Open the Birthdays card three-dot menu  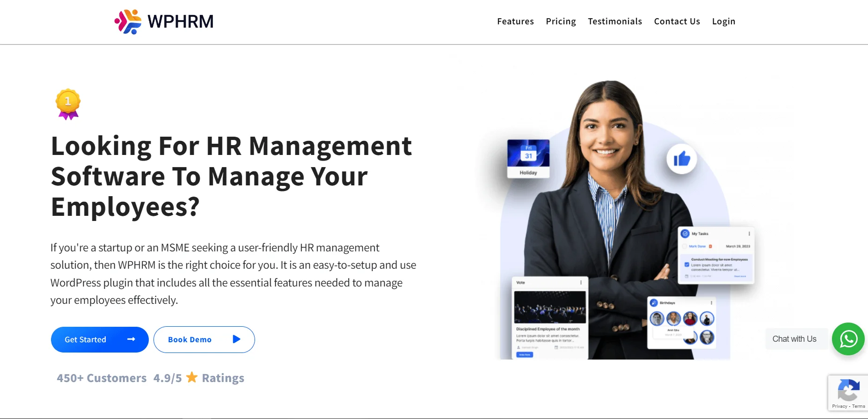click(x=711, y=303)
